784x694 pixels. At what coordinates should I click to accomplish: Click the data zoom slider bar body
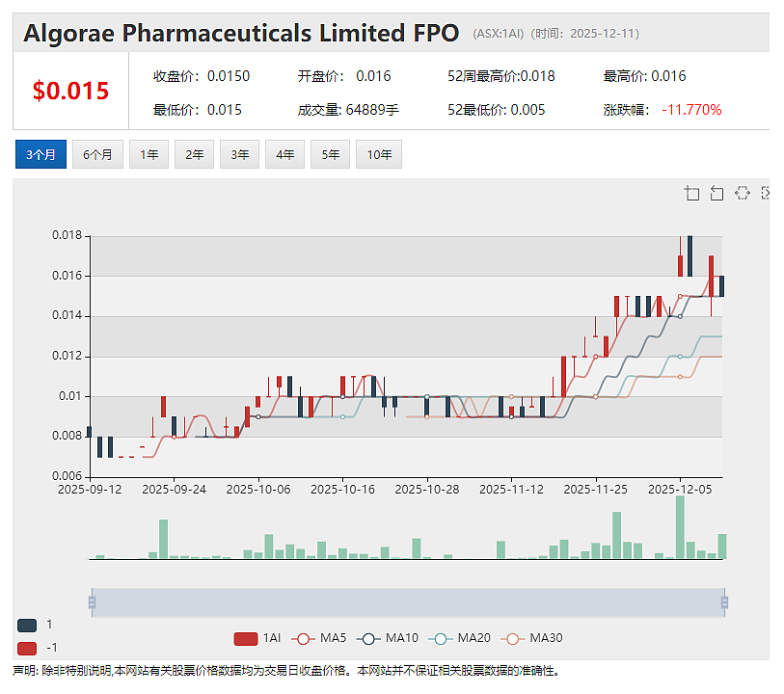click(x=408, y=602)
